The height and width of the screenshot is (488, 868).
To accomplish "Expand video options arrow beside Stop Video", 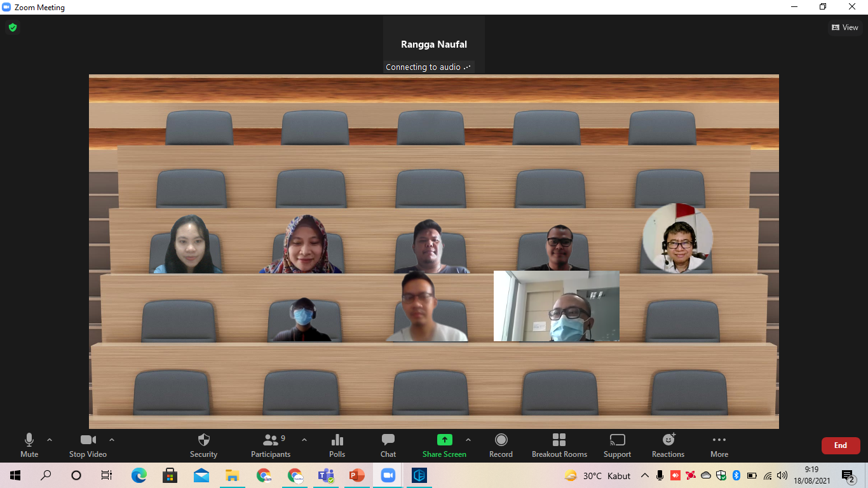I will tap(112, 440).
